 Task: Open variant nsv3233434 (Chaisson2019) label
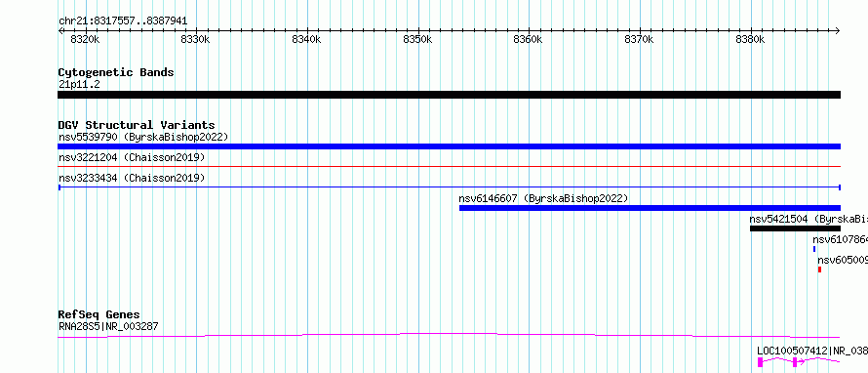tap(132, 178)
